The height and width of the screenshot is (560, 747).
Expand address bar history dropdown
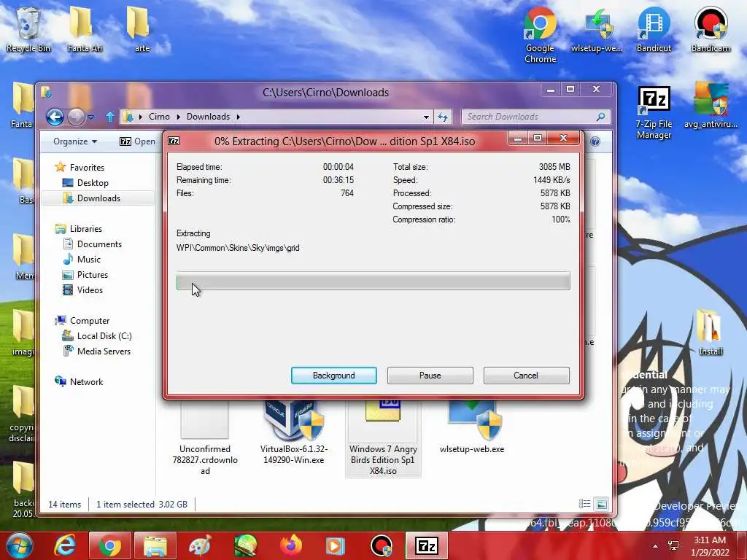pos(426,117)
